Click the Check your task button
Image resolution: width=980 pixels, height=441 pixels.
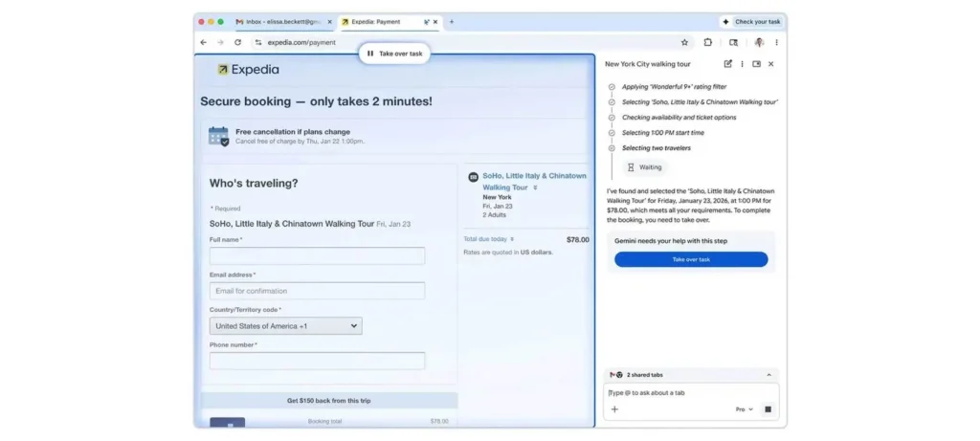(751, 21)
